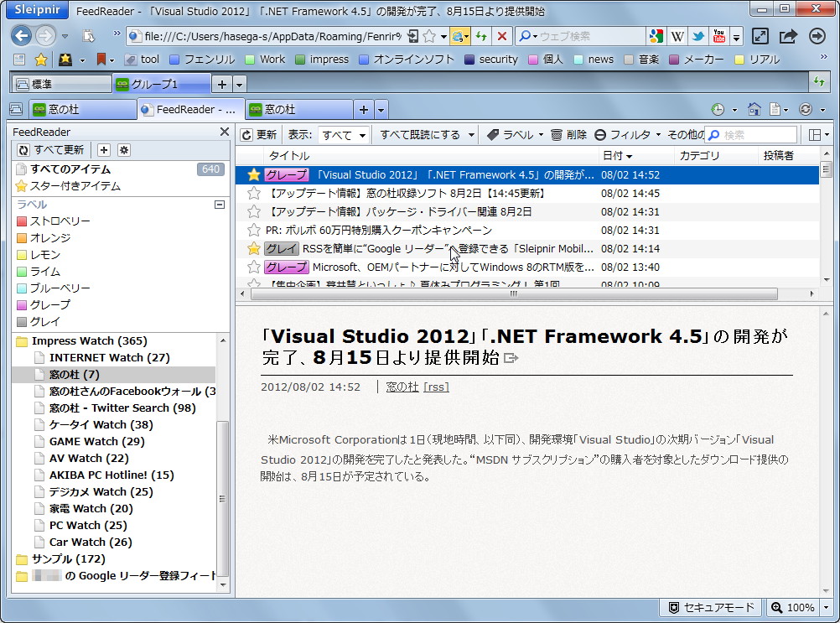This screenshot has width=840, height=623.
Task: Click the browser back arrow button
Action: (22, 36)
